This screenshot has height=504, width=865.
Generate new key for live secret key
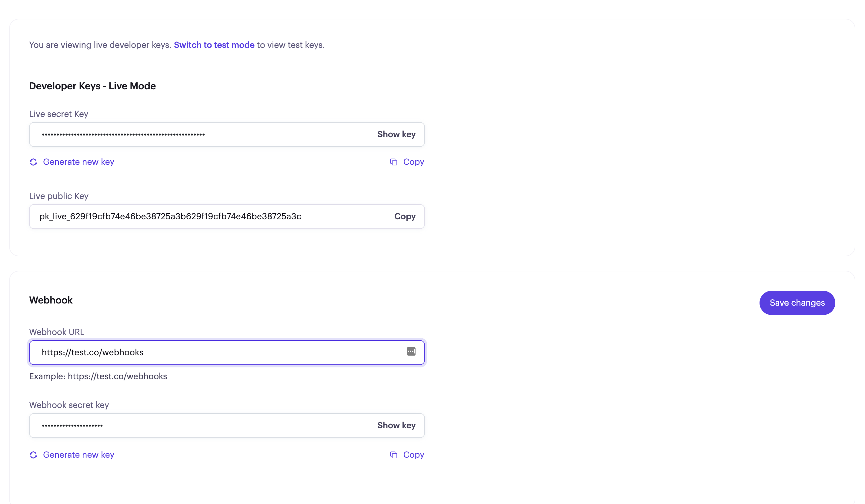(78, 162)
